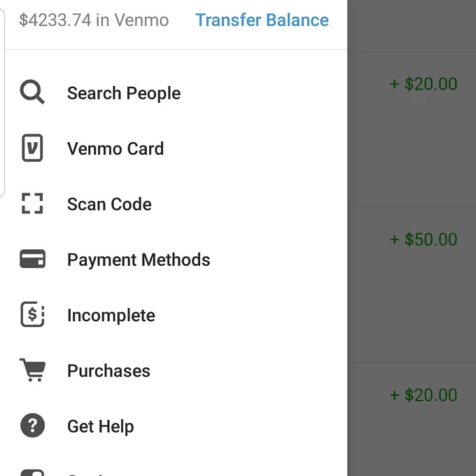The image size is (476, 476).
Task: Tap the Get Help question mark icon
Action: tap(32, 426)
